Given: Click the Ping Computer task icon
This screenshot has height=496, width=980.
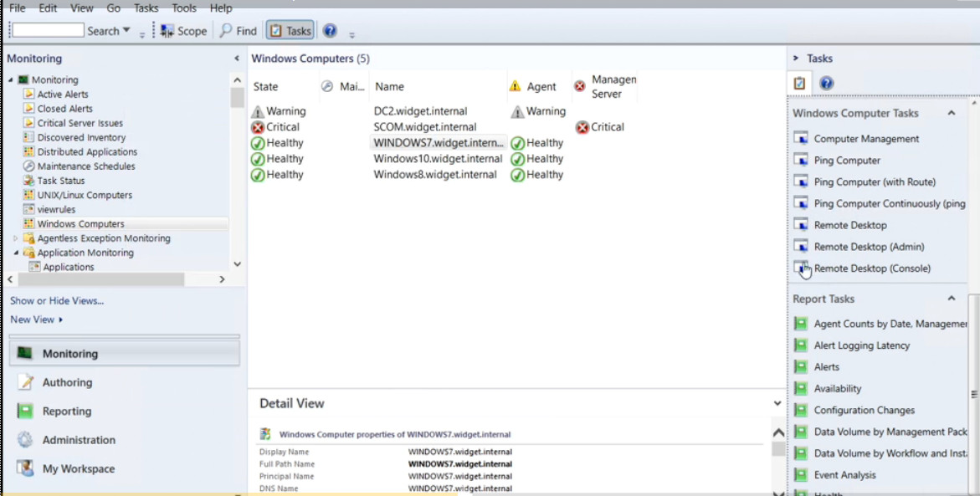Looking at the screenshot, I should coord(801,161).
